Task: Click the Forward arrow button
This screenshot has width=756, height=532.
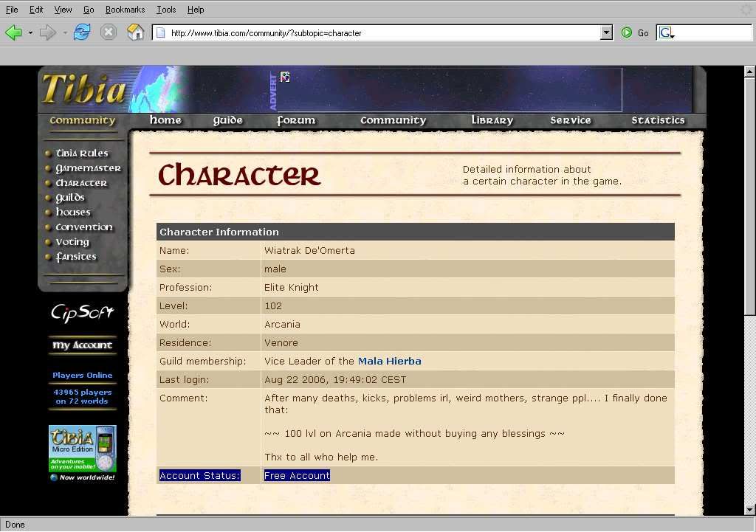Action: click(x=47, y=32)
